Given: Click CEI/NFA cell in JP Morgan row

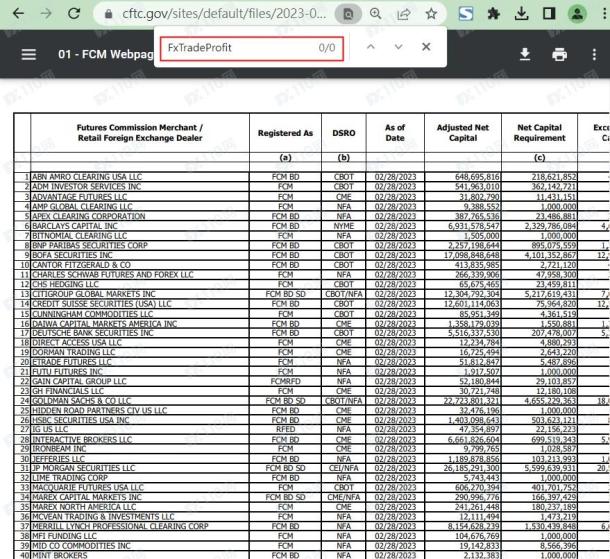Looking at the screenshot, I should [x=344, y=468].
